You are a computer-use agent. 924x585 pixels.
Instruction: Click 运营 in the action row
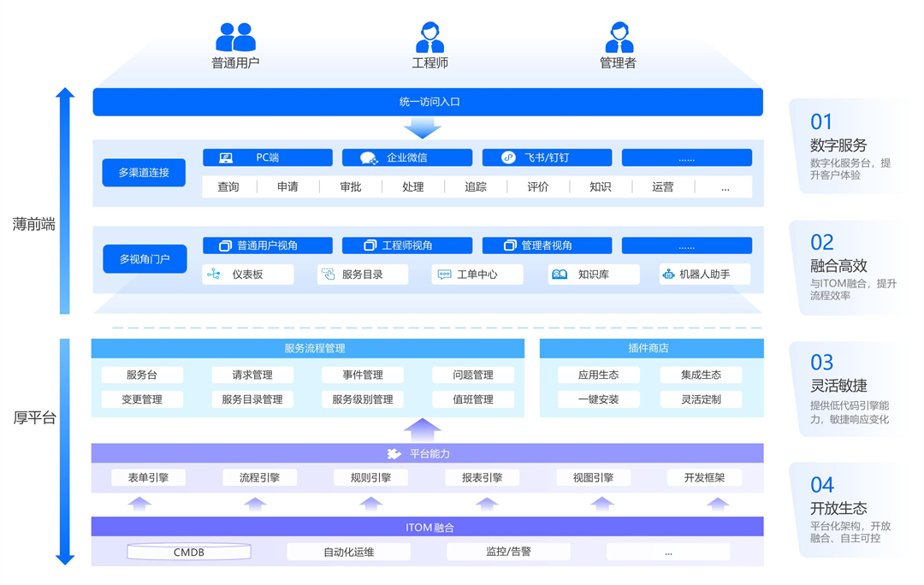663,186
